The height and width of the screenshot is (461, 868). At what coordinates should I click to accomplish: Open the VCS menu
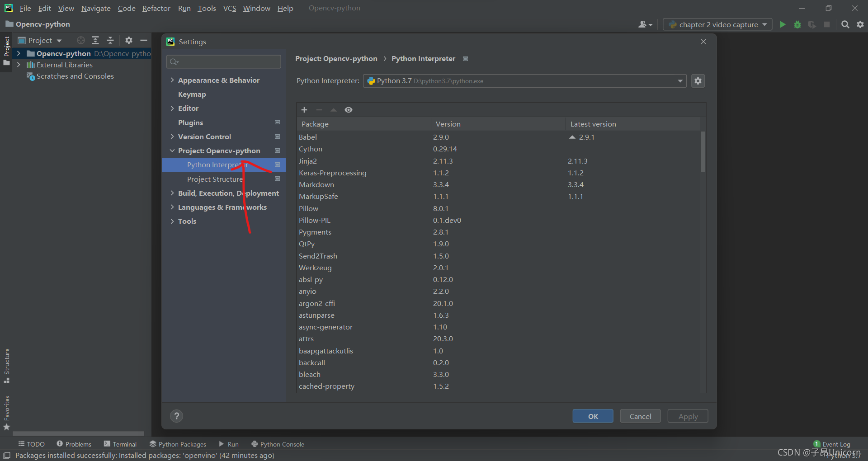(x=230, y=8)
